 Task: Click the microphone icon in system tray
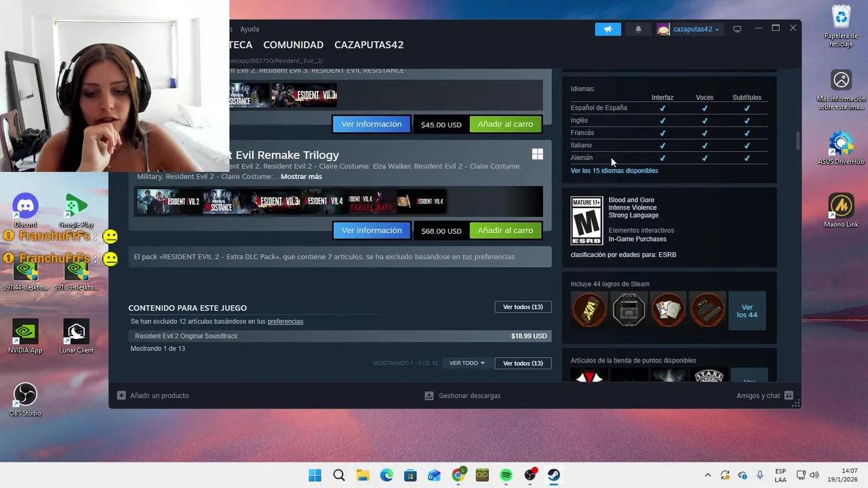pos(760,475)
